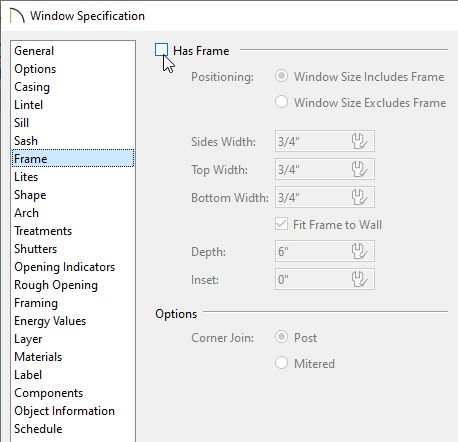The height and width of the screenshot is (442, 458).
Task: Click the wrench icon in Sides Width field
Action: pyautogui.click(x=359, y=141)
